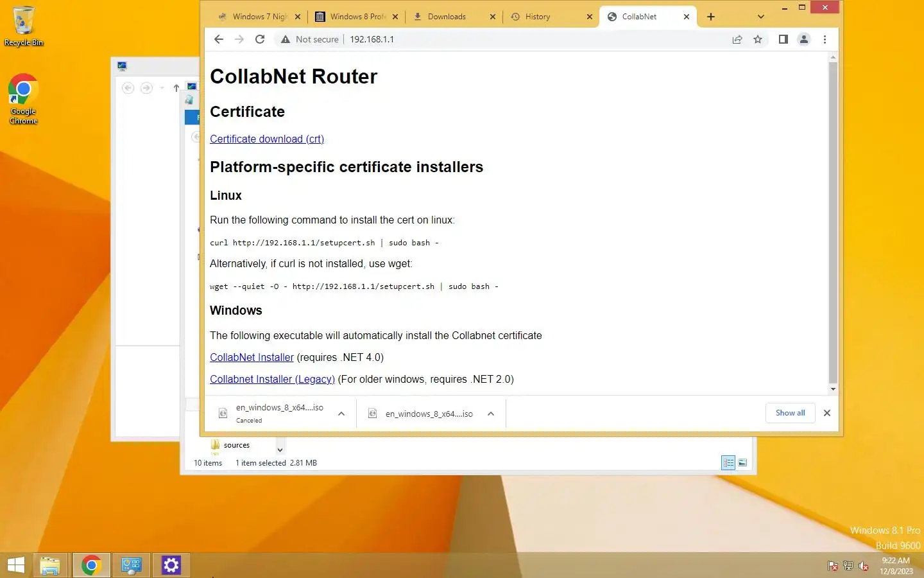
Task: Click volume muted tray icon
Action: coord(864,566)
